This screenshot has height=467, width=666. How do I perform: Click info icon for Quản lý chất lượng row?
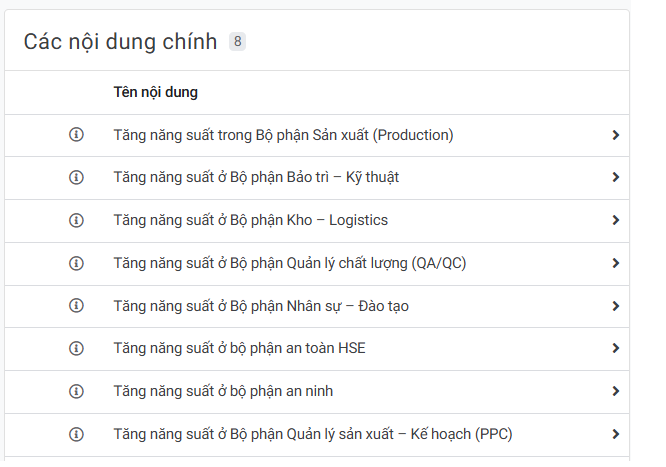tap(76, 263)
